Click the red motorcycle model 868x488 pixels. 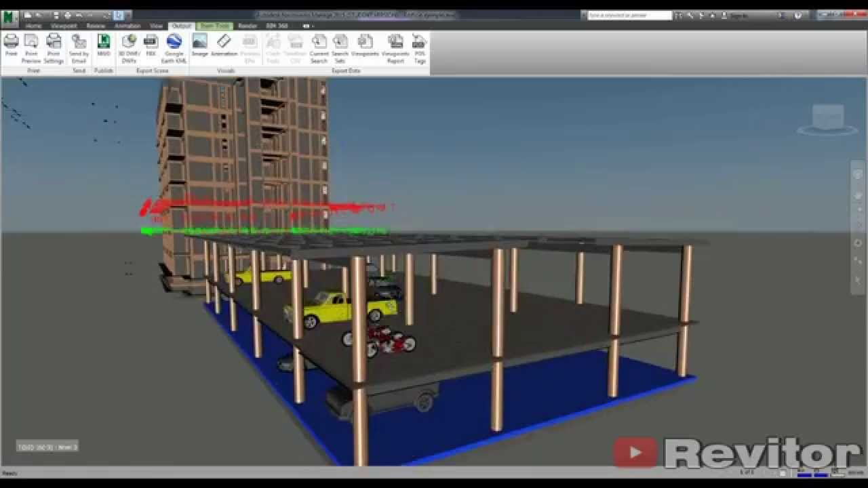(x=380, y=340)
